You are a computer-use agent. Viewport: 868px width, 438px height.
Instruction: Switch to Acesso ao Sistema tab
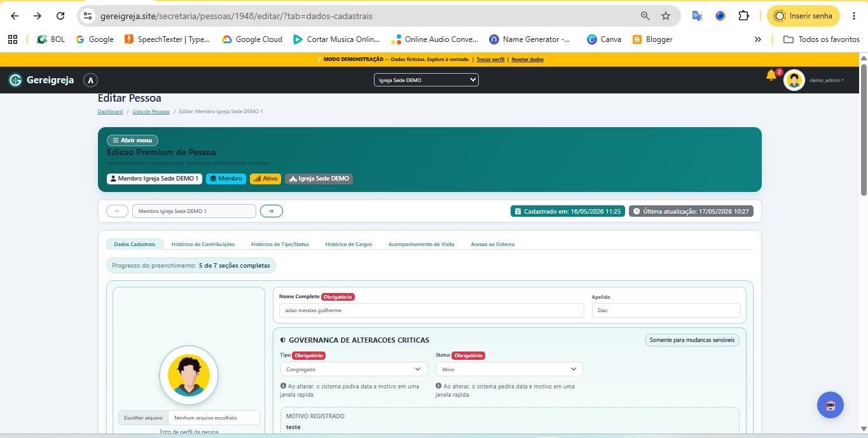(x=493, y=244)
